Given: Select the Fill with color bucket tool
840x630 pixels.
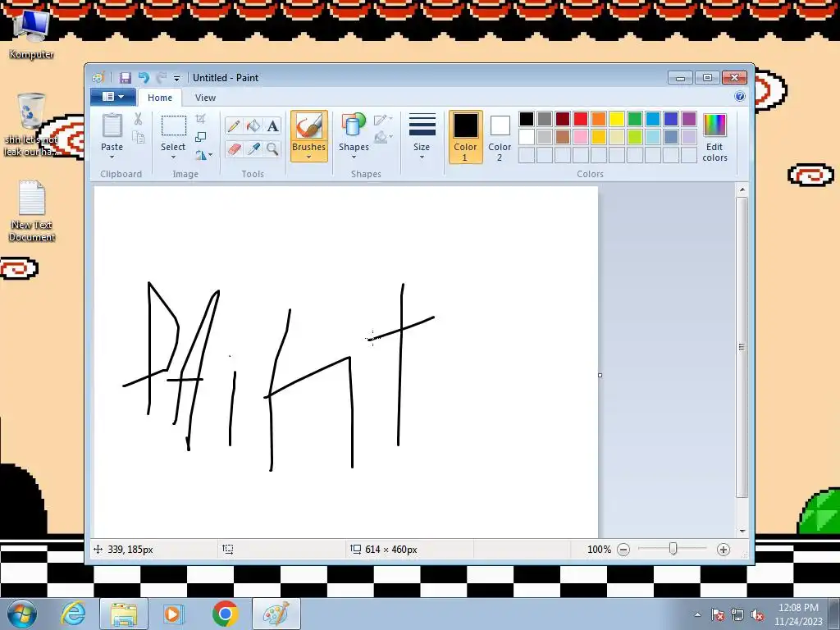Looking at the screenshot, I should click(253, 126).
